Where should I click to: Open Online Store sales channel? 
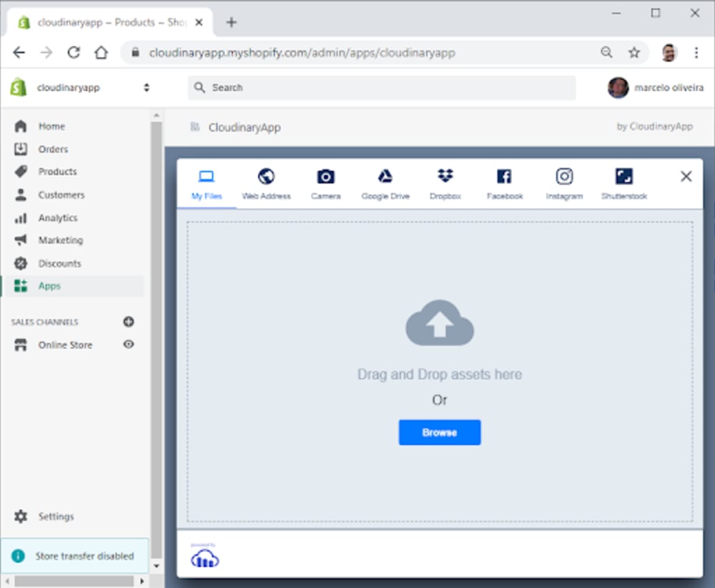coord(65,345)
